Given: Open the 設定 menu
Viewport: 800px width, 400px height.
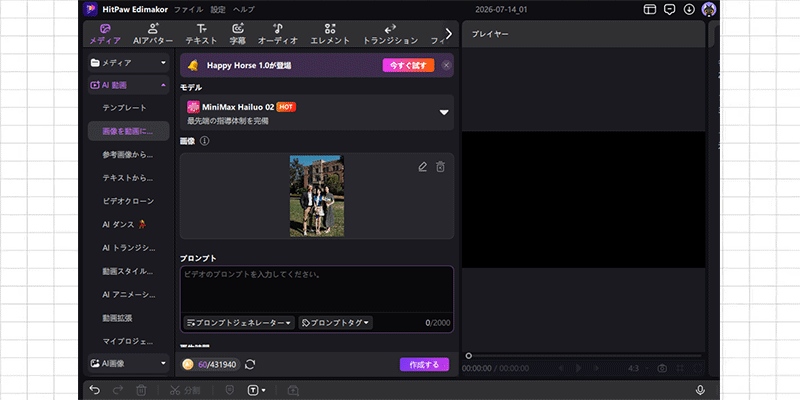Looking at the screenshot, I should tap(218, 9).
